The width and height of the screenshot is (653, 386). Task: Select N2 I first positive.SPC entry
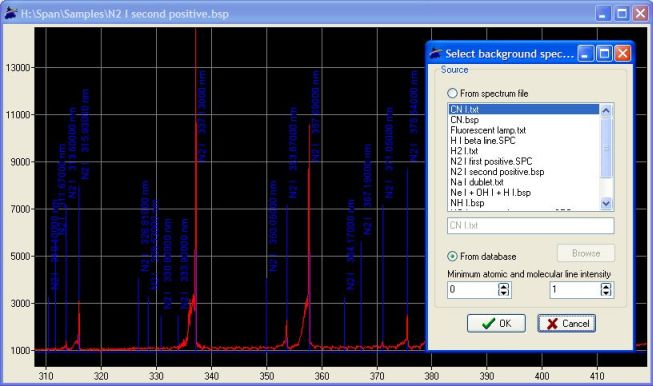click(524, 161)
